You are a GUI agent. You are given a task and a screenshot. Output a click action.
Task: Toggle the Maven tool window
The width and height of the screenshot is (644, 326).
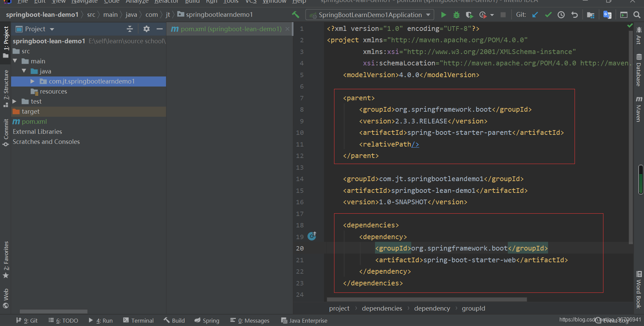[x=639, y=109]
